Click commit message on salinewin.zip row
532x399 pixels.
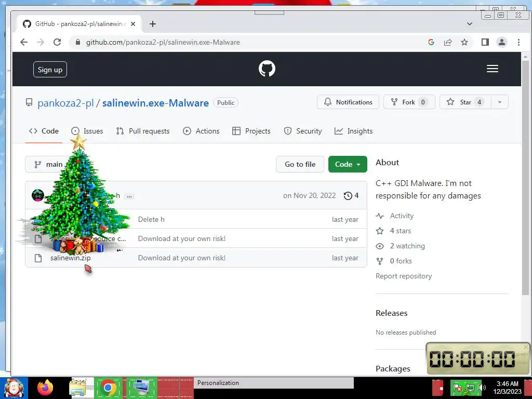click(x=182, y=258)
